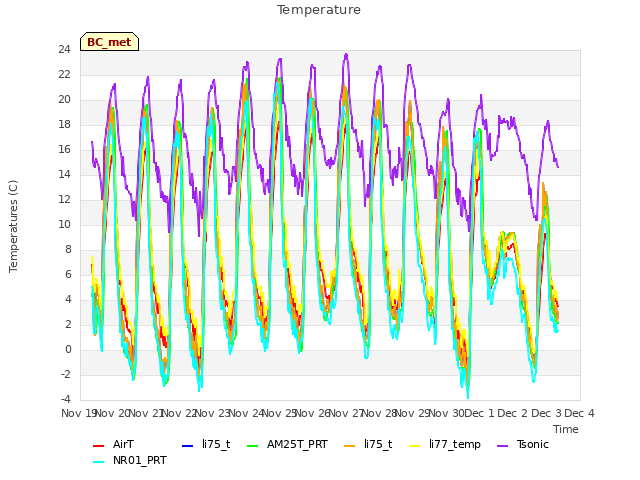Click the Time axis label

(566, 429)
